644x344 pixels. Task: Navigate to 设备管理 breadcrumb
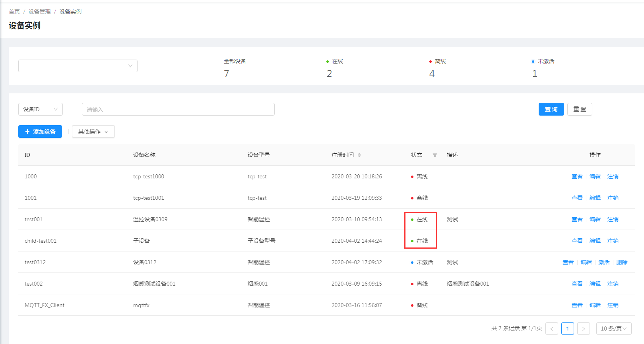(x=39, y=12)
